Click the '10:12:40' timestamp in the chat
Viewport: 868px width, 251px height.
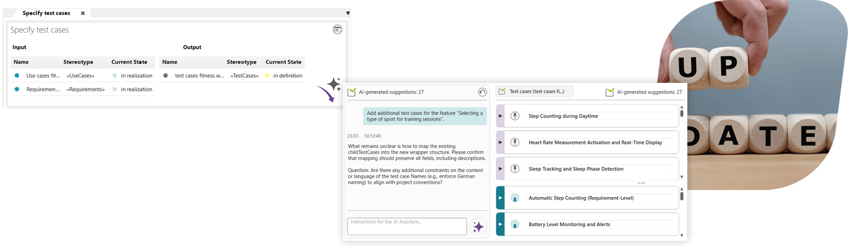pyautogui.click(x=373, y=136)
